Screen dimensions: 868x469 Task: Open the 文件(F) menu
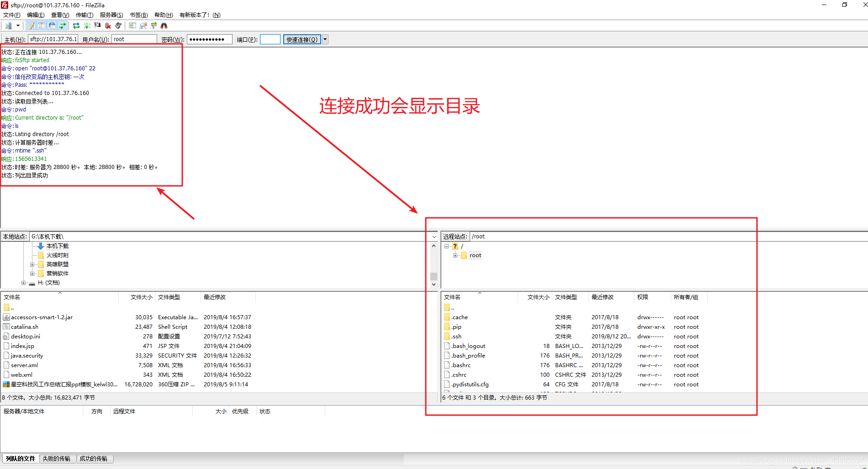pyautogui.click(x=12, y=15)
